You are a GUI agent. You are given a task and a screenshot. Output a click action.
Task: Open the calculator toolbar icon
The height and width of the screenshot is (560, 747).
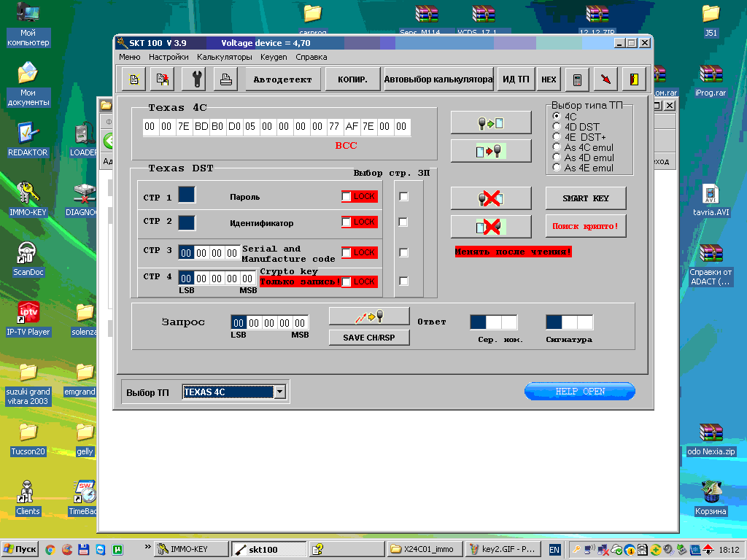pos(577,79)
